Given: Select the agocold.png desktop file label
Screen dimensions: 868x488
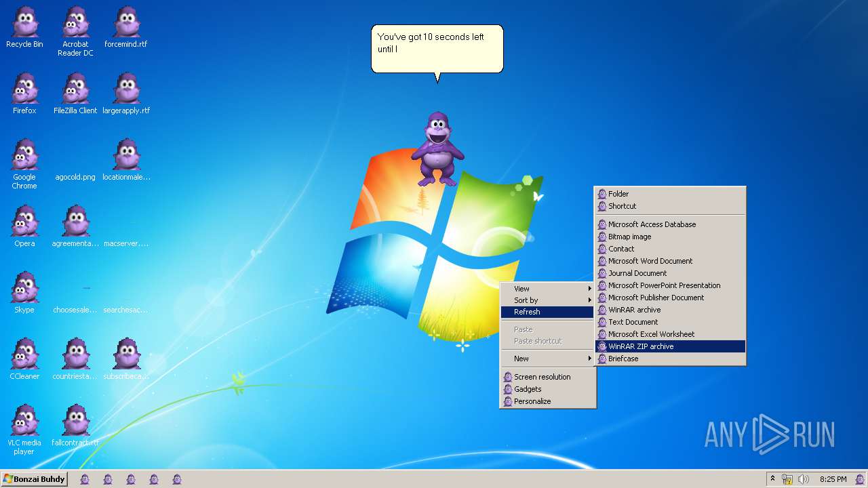Looking at the screenshot, I should click(x=75, y=177).
